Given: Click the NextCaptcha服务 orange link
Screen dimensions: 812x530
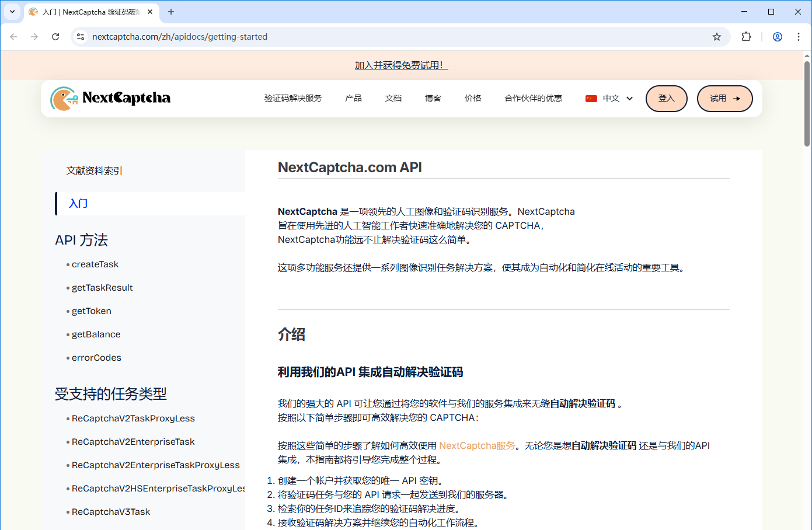Looking at the screenshot, I should point(477,445).
